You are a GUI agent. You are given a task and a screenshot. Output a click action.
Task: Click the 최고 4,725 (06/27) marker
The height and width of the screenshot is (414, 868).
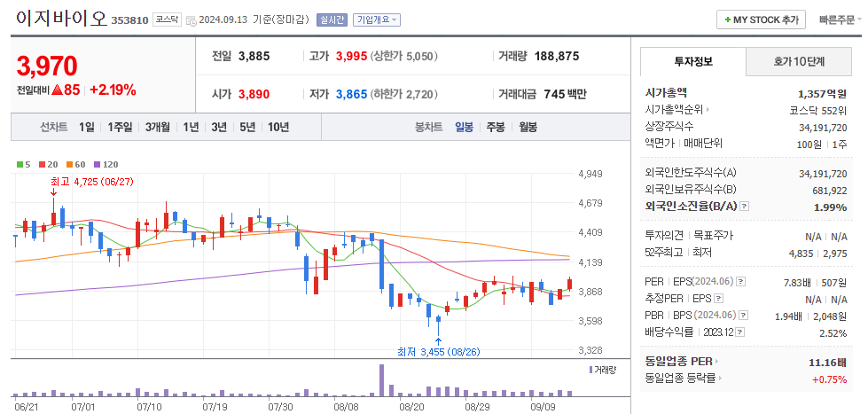[x=92, y=181]
